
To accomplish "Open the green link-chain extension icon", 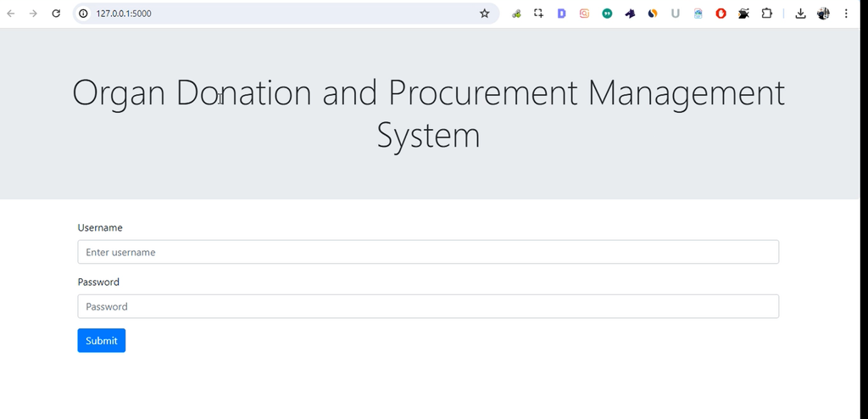I will pos(516,14).
